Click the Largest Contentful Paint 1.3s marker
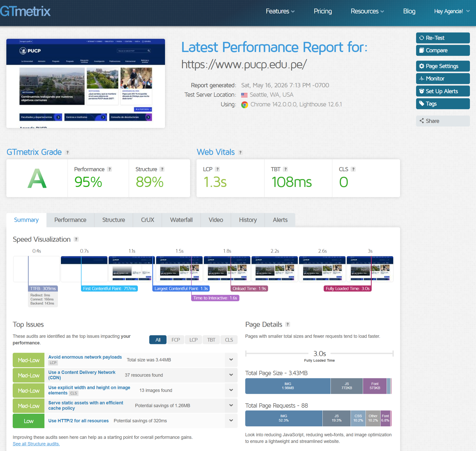The height and width of the screenshot is (451, 476). [x=181, y=289]
